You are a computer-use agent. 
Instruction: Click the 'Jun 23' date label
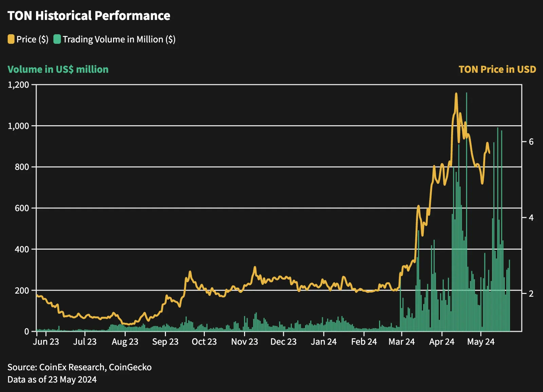(x=46, y=342)
